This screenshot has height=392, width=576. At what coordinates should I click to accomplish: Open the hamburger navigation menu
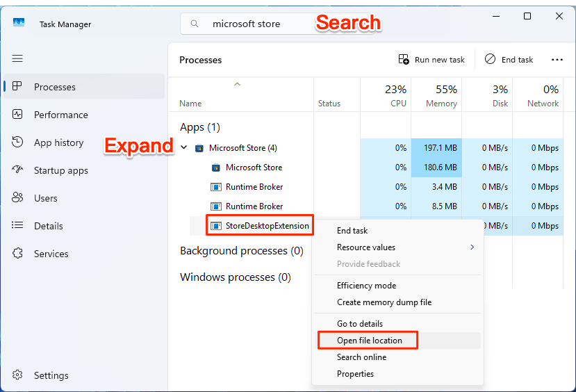pyautogui.click(x=17, y=58)
